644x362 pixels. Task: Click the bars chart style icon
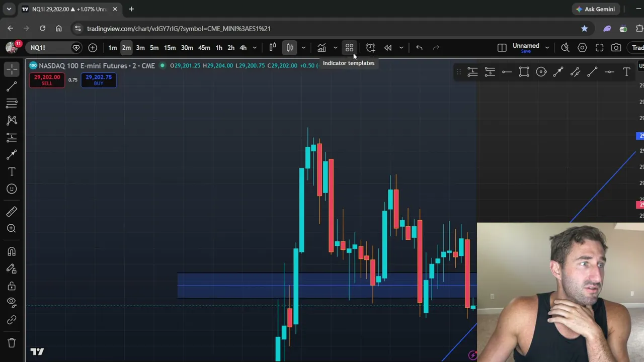[x=273, y=48]
